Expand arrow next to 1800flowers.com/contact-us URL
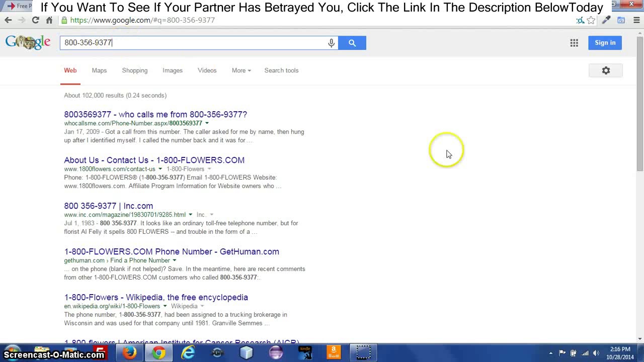644x362 pixels. click(x=160, y=169)
